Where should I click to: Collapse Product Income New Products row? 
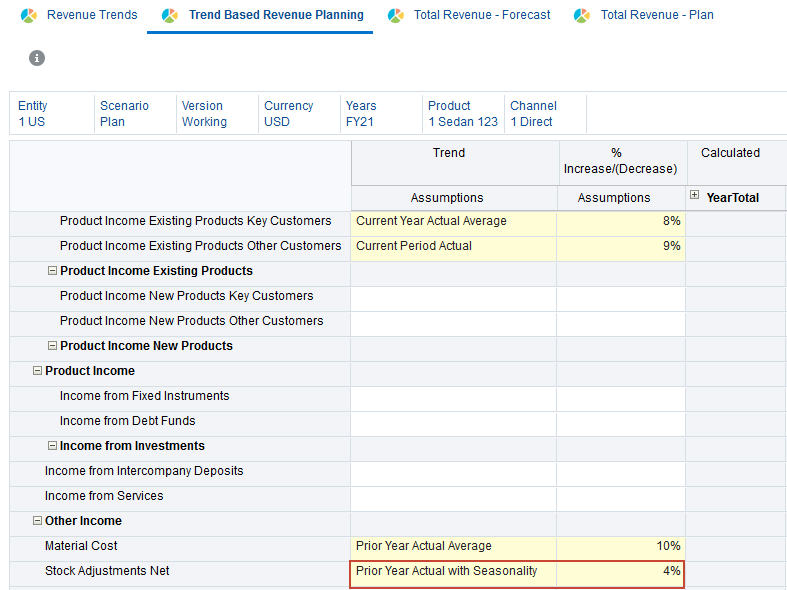pos(52,346)
